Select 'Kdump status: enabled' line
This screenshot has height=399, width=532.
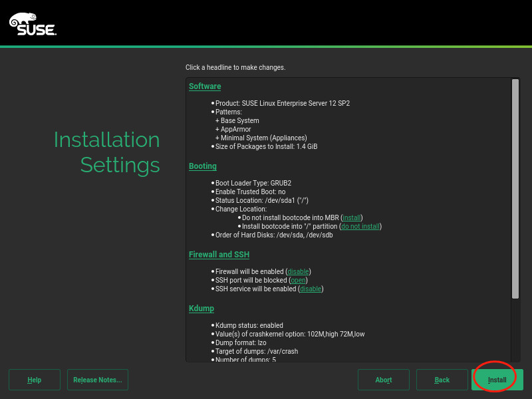pos(249,325)
